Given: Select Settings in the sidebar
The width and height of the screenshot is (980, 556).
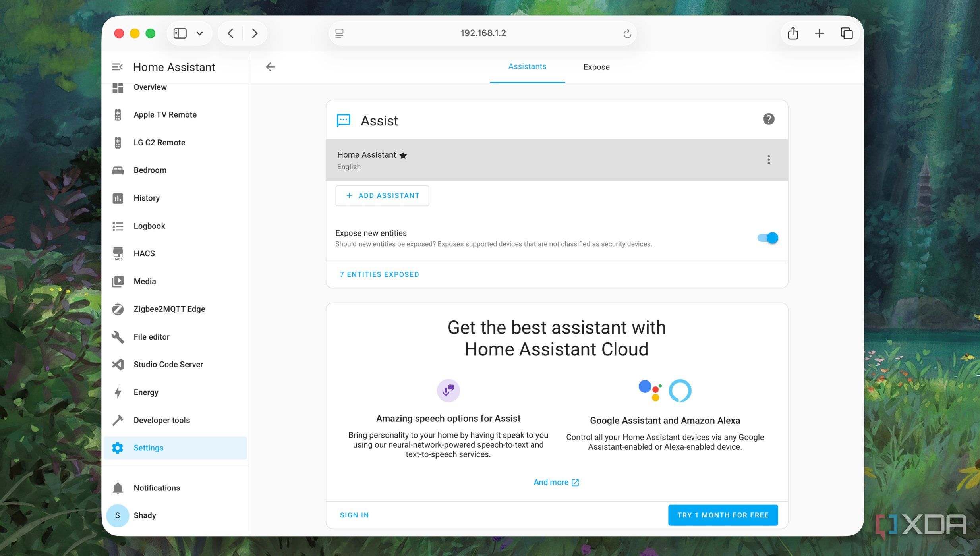Looking at the screenshot, I should click(x=175, y=448).
